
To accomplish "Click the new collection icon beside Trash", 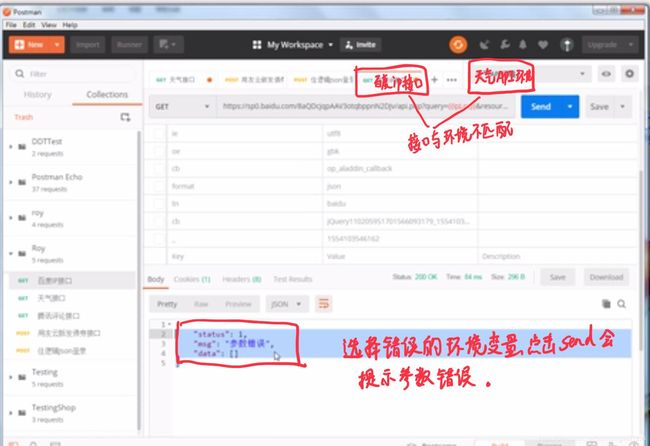I will pos(125,117).
